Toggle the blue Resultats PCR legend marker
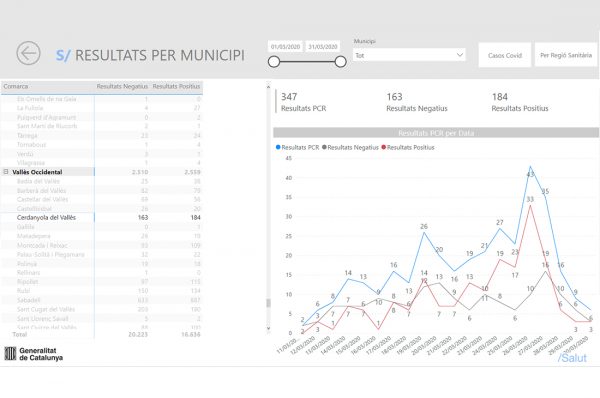The image size is (600, 398). (x=278, y=147)
